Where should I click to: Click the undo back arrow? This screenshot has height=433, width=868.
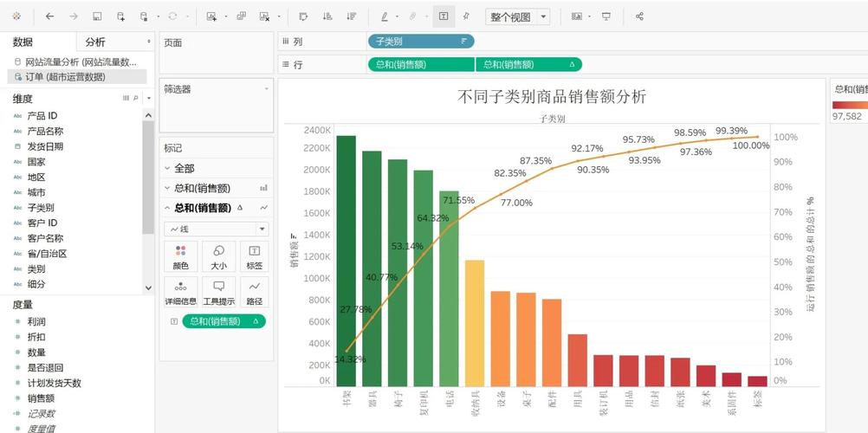50,16
